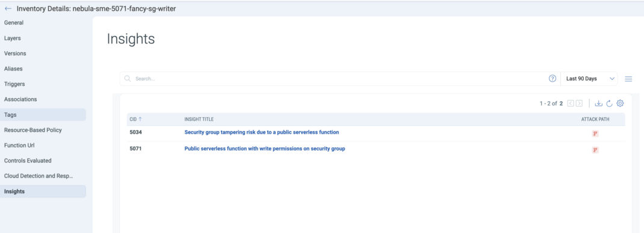The height and width of the screenshot is (233, 644).
Task: Download the insights table data
Action: (598, 104)
